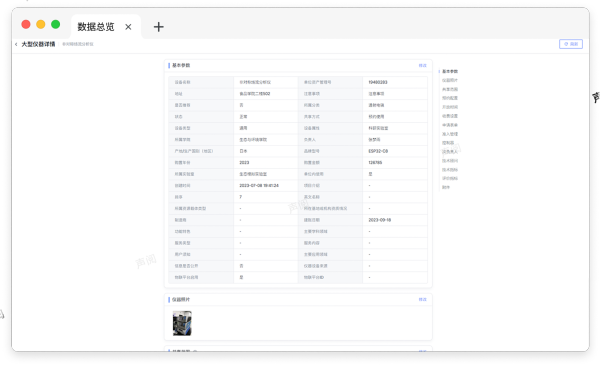Close the 数据总览 tab
The image size is (600, 366).
pyautogui.click(x=128, y=27)
